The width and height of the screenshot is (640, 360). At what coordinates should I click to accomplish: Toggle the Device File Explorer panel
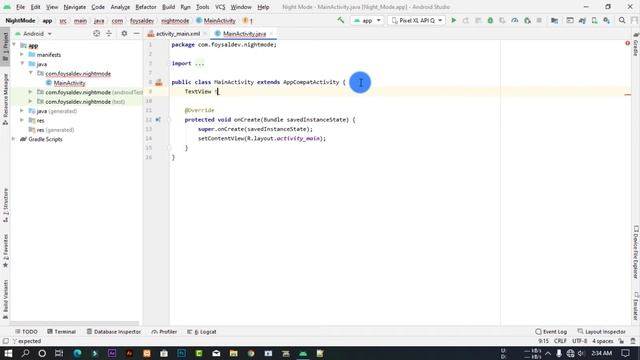(x=636, y=252)
